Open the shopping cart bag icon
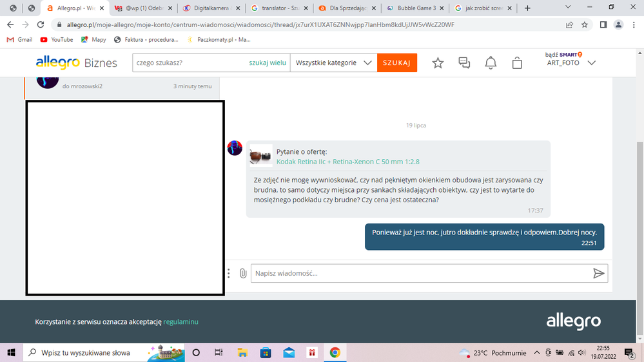This screenshot has width=644, height=362. (x=517, y=63)
